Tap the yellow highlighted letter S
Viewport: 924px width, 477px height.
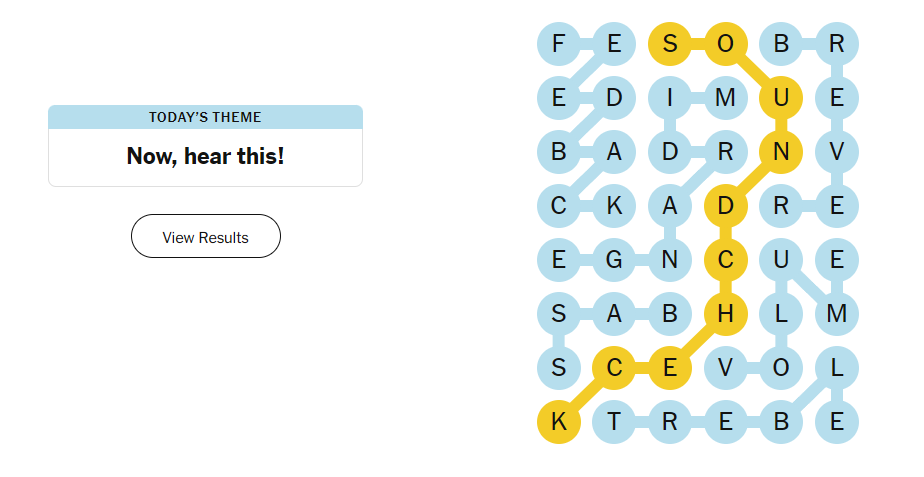pyautogui.click(x=670, y=43)
